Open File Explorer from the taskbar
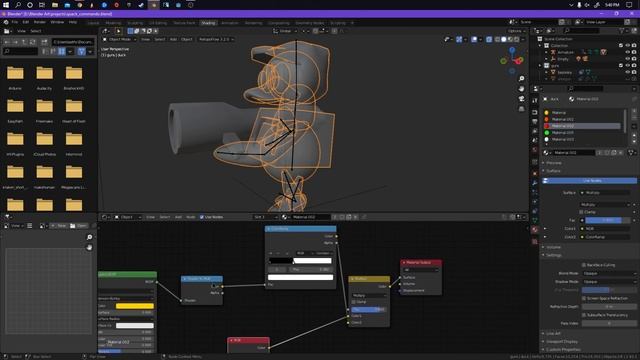Viewport: 640px width, 360px height. tap(55, 5)
